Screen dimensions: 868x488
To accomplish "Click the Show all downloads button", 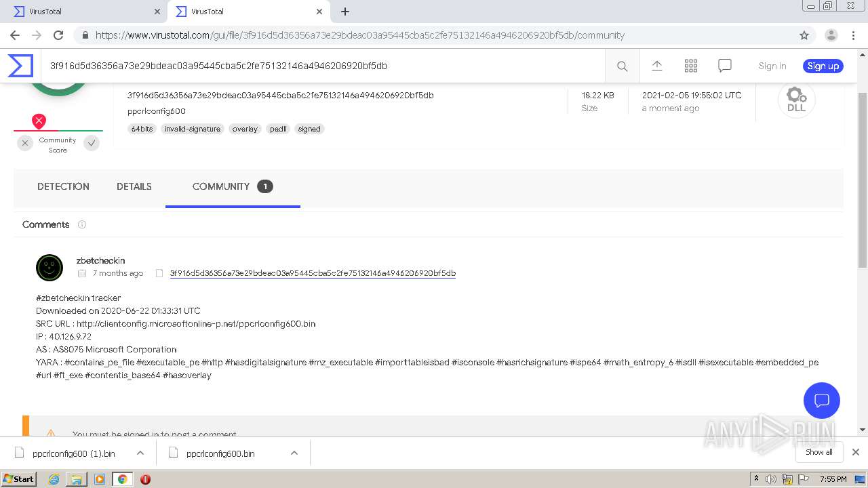I will (x=819, y=452).
